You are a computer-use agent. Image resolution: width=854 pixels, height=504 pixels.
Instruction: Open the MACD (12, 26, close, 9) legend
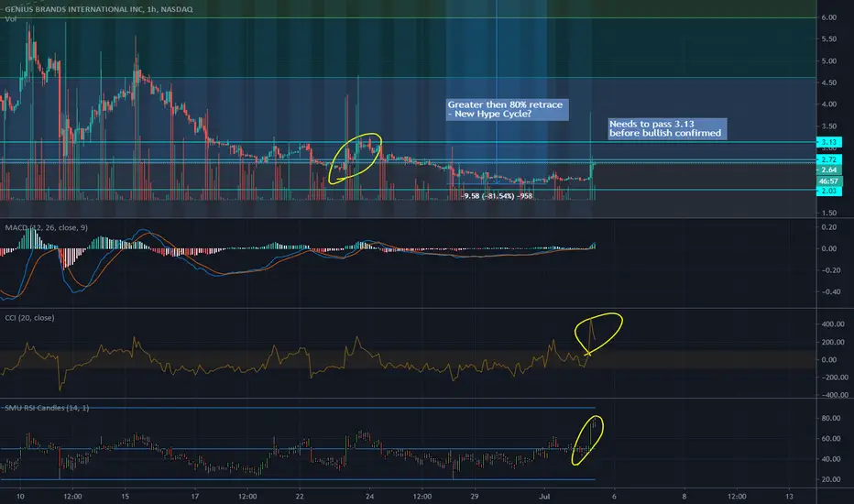tap(47, 228)
